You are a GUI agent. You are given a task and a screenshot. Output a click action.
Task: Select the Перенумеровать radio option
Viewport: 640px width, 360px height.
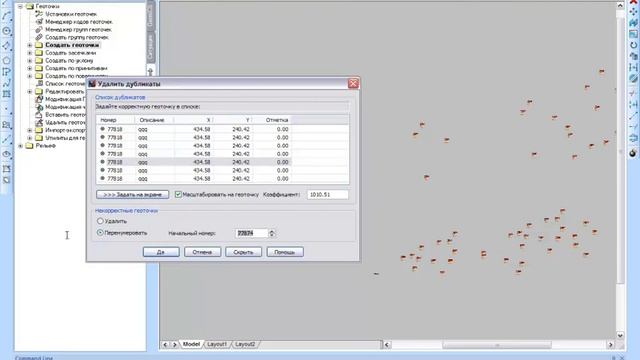pyautogui.click(x=100, y=233)
